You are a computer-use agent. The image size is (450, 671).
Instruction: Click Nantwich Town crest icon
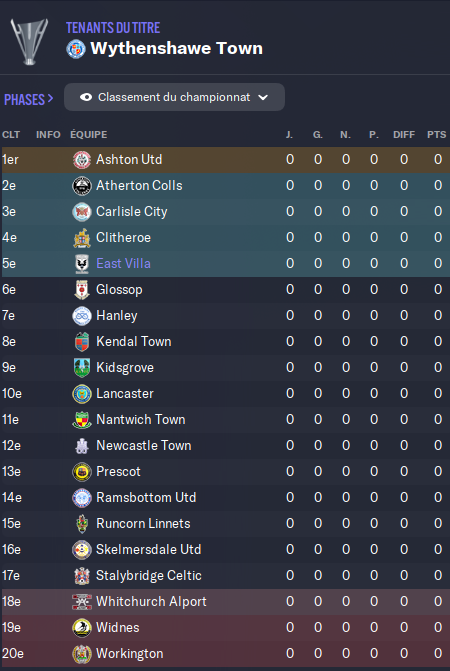coord(82,420)
